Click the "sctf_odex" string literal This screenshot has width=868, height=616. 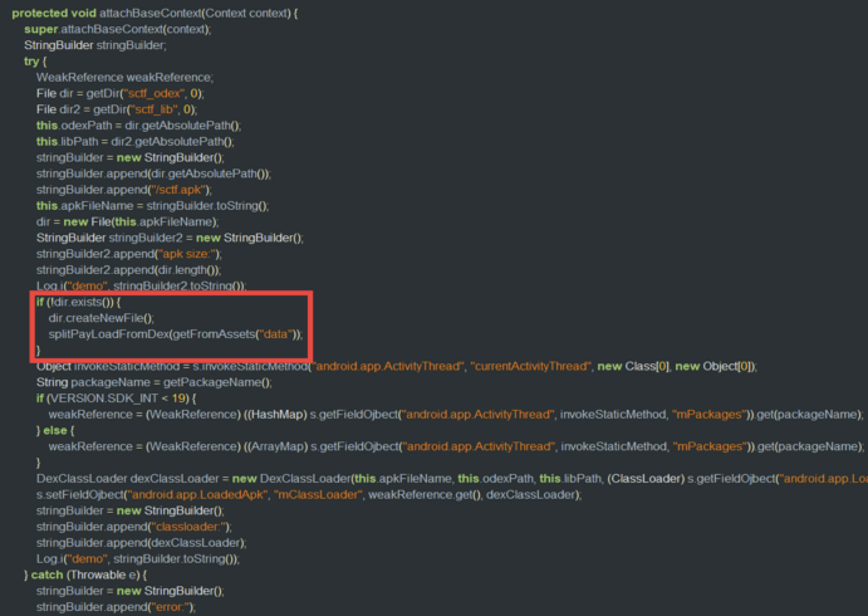[x=155, y=93]
